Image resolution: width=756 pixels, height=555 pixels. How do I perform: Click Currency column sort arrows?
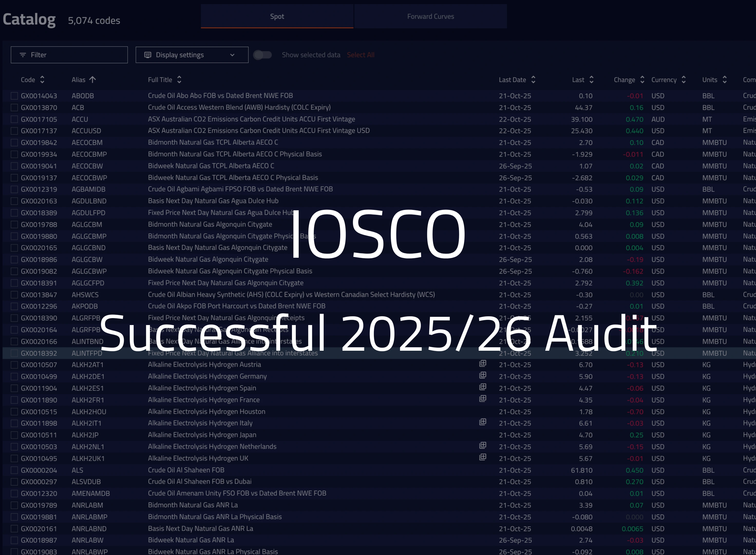pyautogui.click(x=684, y=80)
